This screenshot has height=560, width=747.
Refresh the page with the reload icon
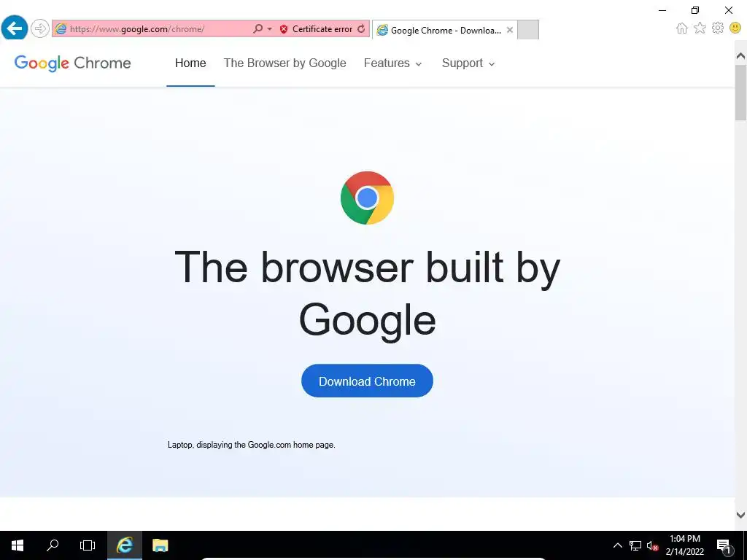point(361,28)
